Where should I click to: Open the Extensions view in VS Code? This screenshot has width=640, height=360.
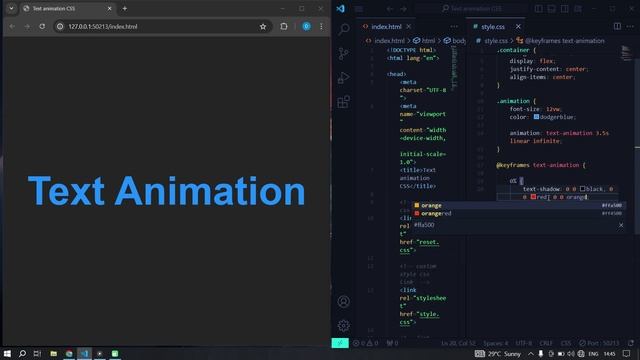(x=344, y=102)
